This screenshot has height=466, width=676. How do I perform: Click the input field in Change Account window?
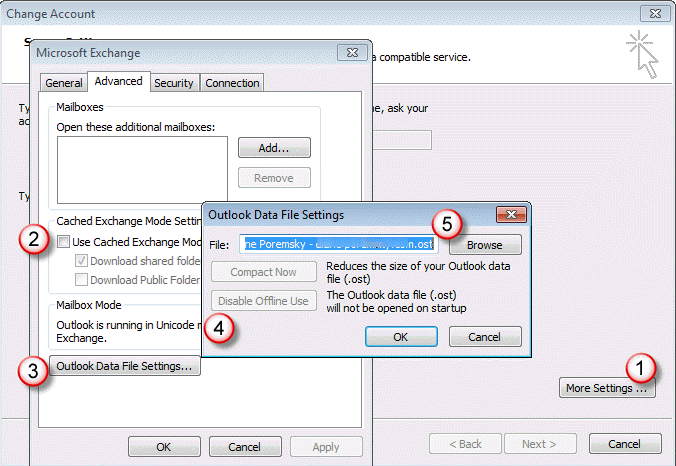point(402,140)
